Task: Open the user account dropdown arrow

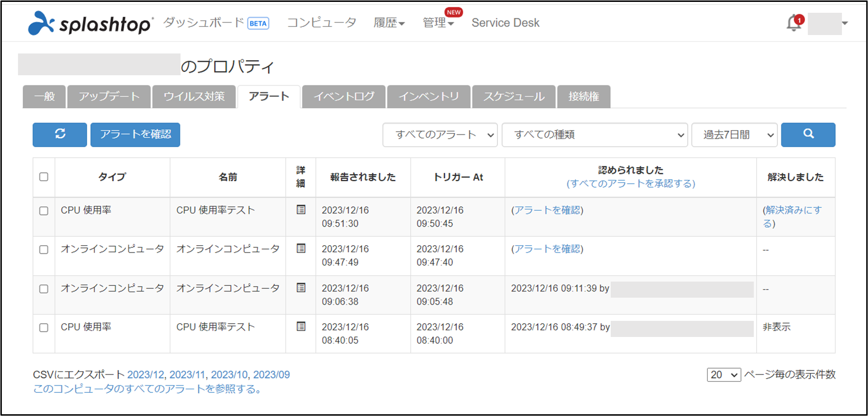Action: 845,23
